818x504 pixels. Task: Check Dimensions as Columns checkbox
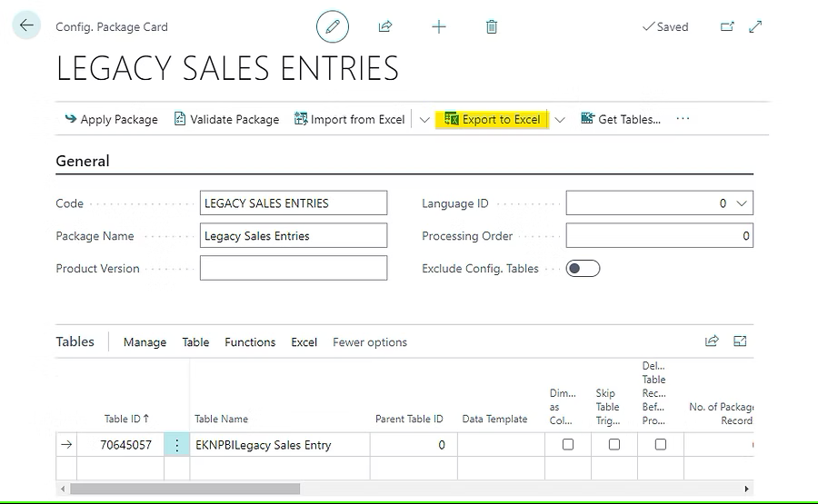point(568,444)
